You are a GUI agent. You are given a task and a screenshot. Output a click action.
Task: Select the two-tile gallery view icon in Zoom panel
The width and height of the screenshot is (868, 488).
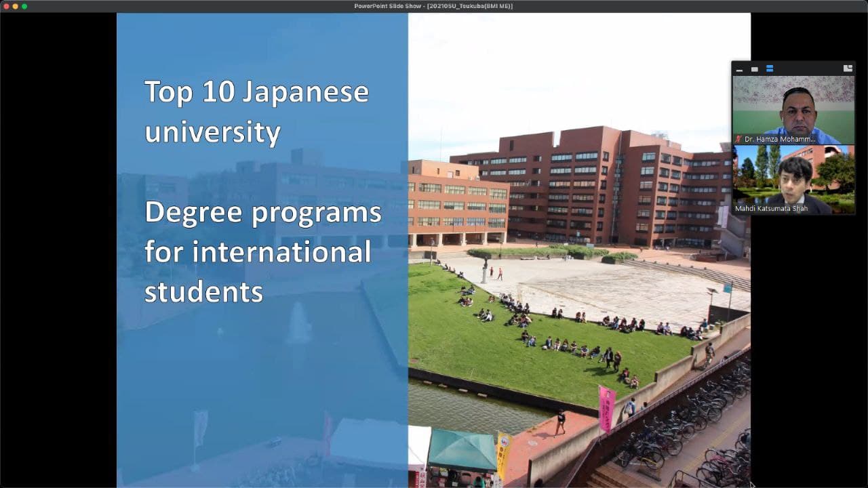[770, 69]
